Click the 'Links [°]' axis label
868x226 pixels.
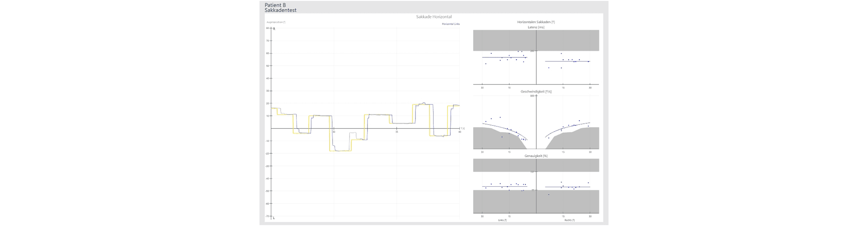click(x=502, y=220)
